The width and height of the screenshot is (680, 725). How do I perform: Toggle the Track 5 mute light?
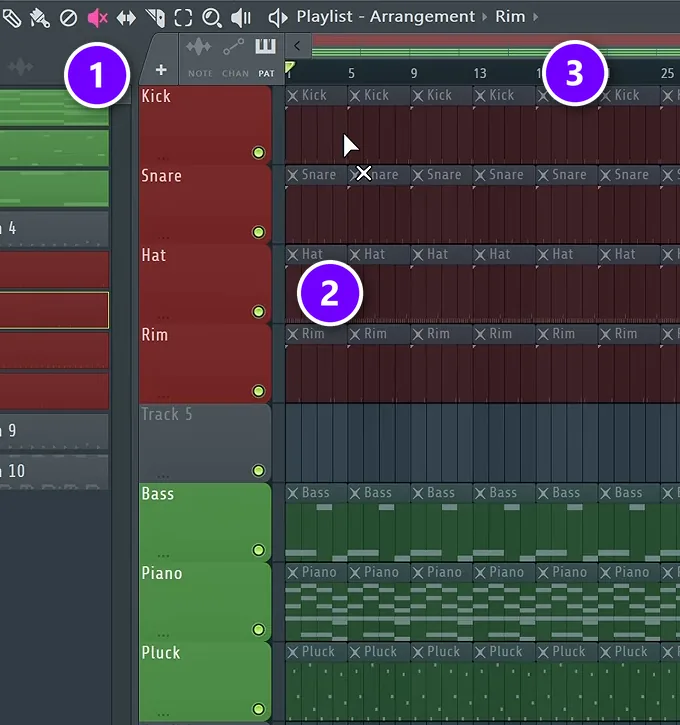258,471
